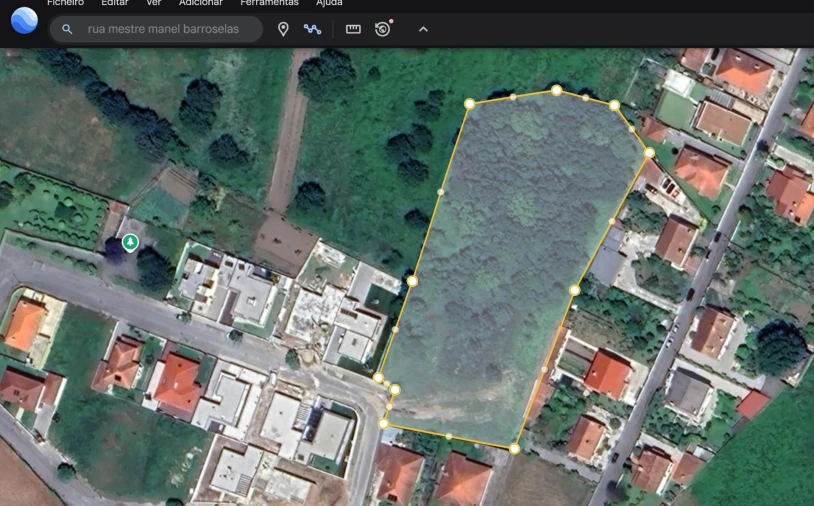Open the Ajuda menu
This screenshot has width=814, height=506.
pyautogui.click(x=329, y=3)
